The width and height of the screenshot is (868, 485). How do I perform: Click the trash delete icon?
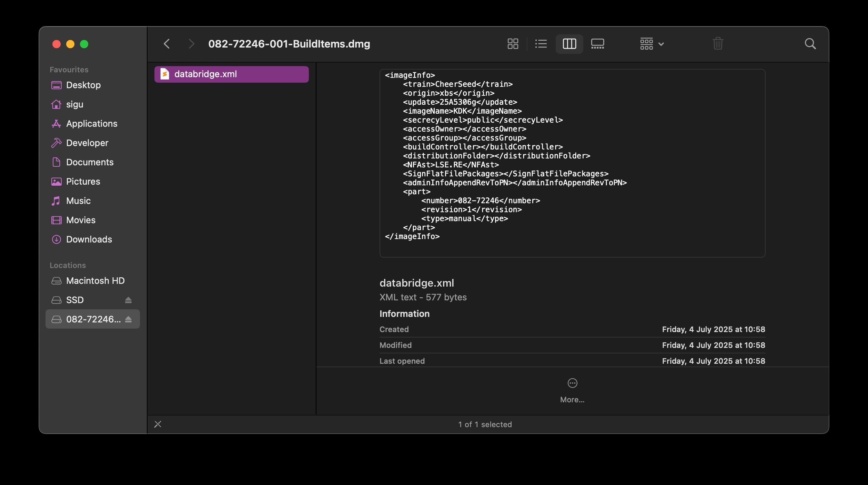(x=718, y=44)
